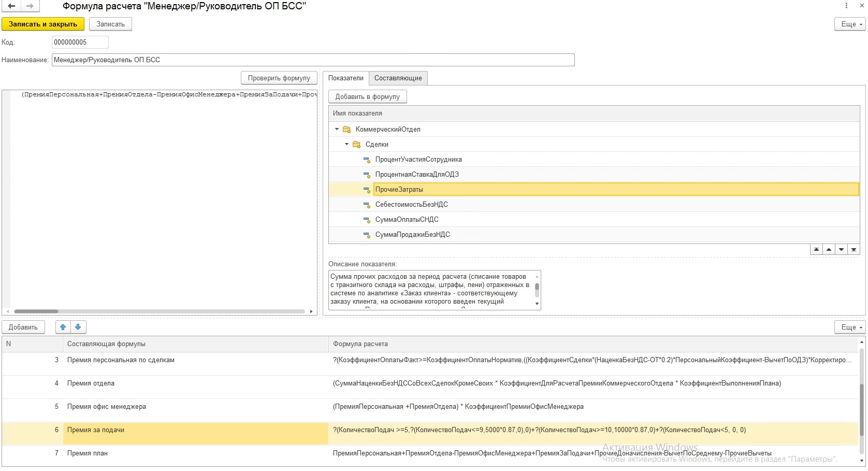Collapse the КоммерческийОтдел folder
Image resolution: width=868 pixels, height=471 pixels.
click(x=337, y=129)
